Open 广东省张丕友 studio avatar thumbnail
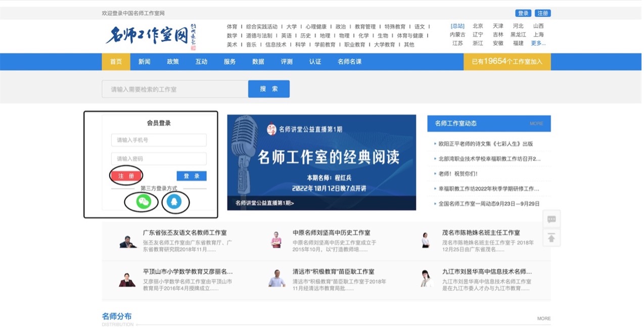Screen dimensions: 644x330 point(128,242)
